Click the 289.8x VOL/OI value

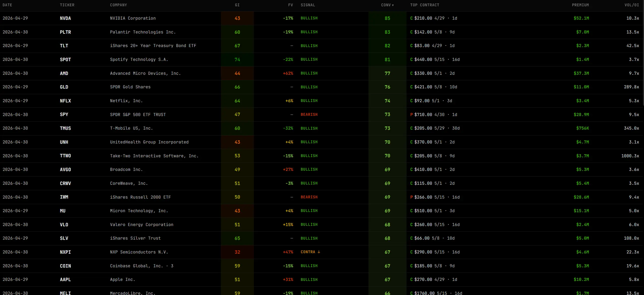click(631, 87)
